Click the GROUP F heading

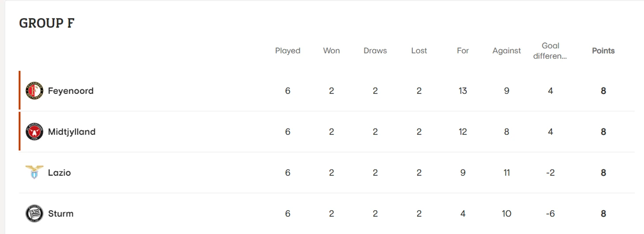click(47, 23)
